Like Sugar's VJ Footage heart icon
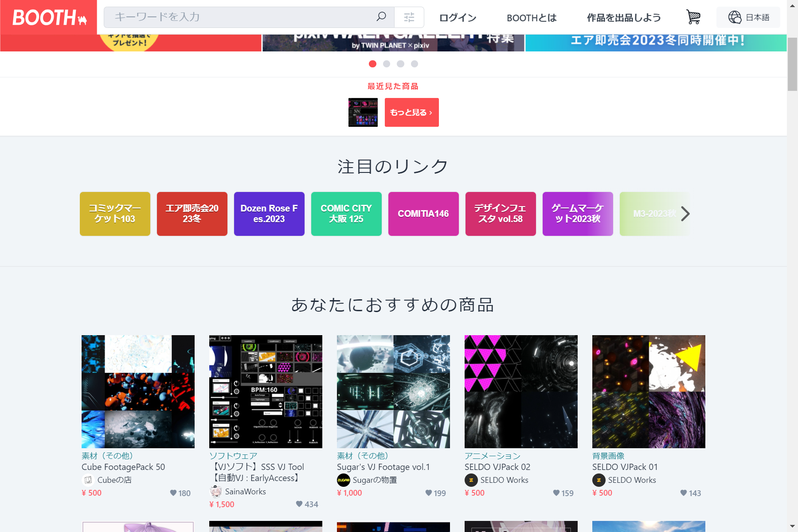798x532 pixels. coord(429,493)
